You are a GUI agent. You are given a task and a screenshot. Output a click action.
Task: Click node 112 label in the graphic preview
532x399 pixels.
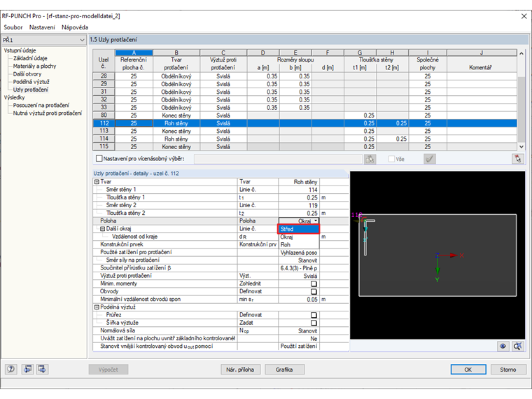(356, 215)
